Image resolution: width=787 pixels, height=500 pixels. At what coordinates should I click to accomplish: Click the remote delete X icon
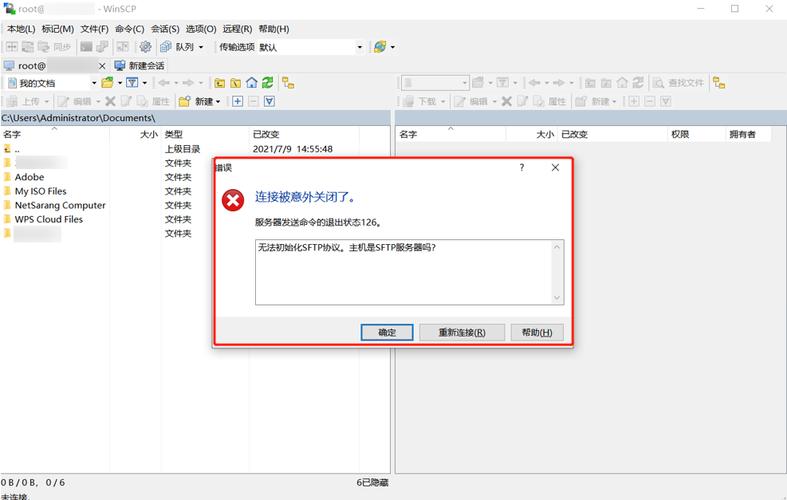point(506,101)
